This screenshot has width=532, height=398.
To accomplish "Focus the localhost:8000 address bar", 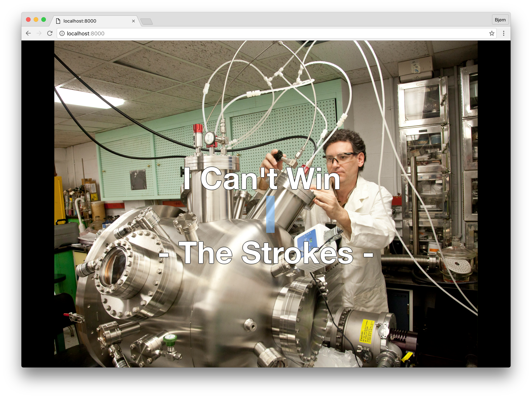I will (264, 33).
